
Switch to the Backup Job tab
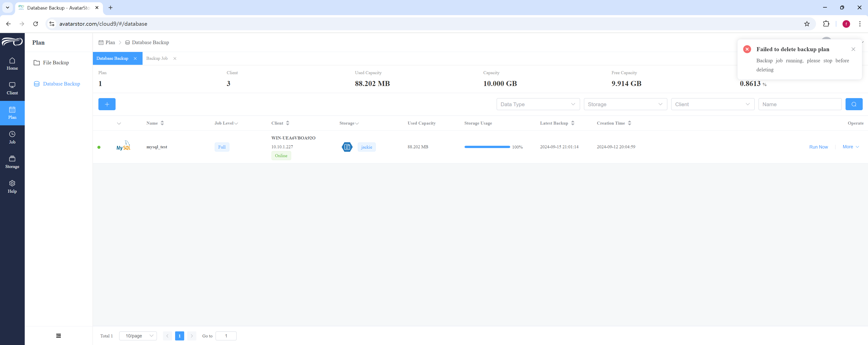coord(157,58)
